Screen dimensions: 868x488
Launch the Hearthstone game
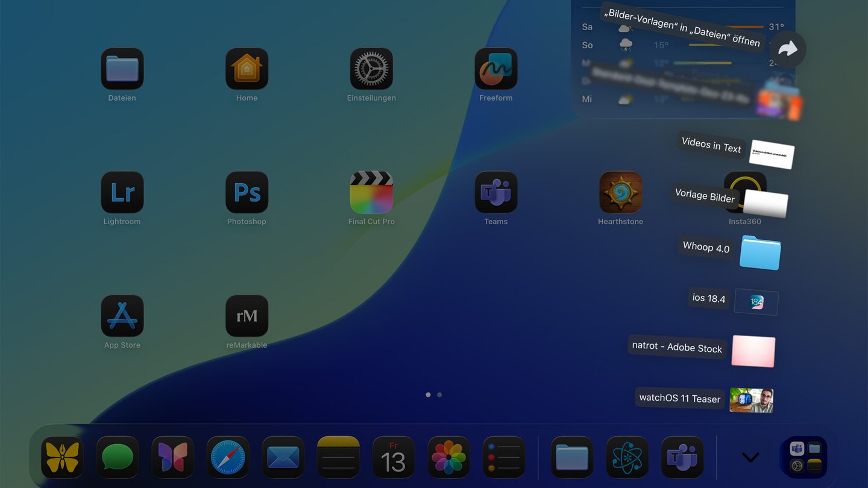coord(620,192)
